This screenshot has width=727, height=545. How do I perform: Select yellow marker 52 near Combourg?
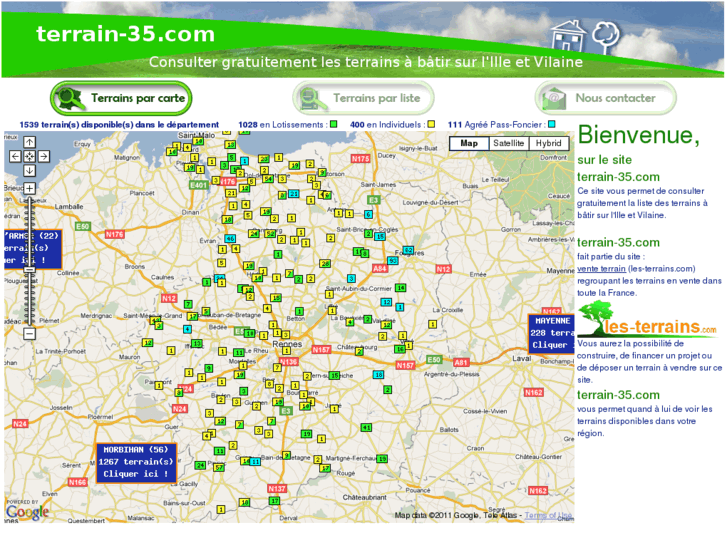[x=269, y=233]
